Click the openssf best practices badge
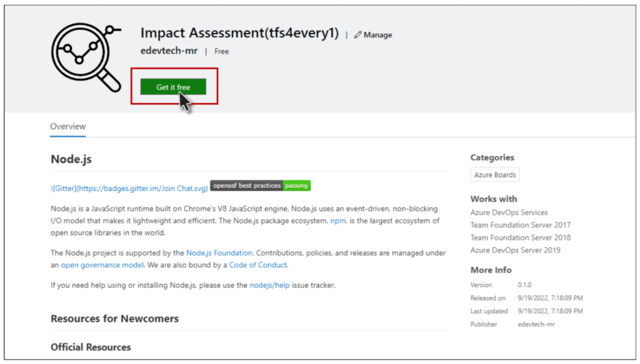Viewport: 640px width, 364px height. [x=246, y=185]
